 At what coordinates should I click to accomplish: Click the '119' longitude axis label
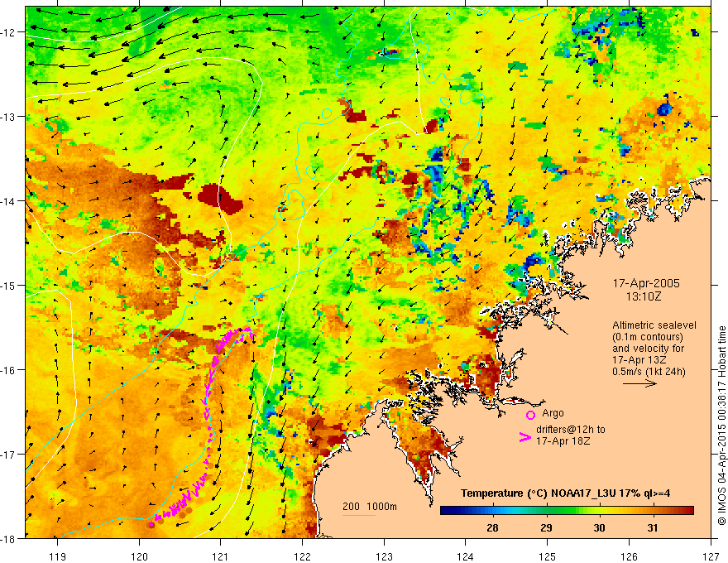57,557
